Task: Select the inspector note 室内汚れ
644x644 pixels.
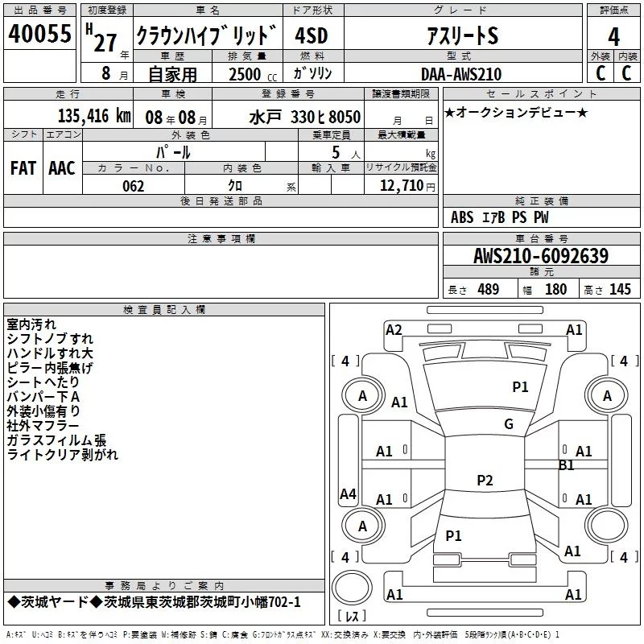Action: (31, 324)
